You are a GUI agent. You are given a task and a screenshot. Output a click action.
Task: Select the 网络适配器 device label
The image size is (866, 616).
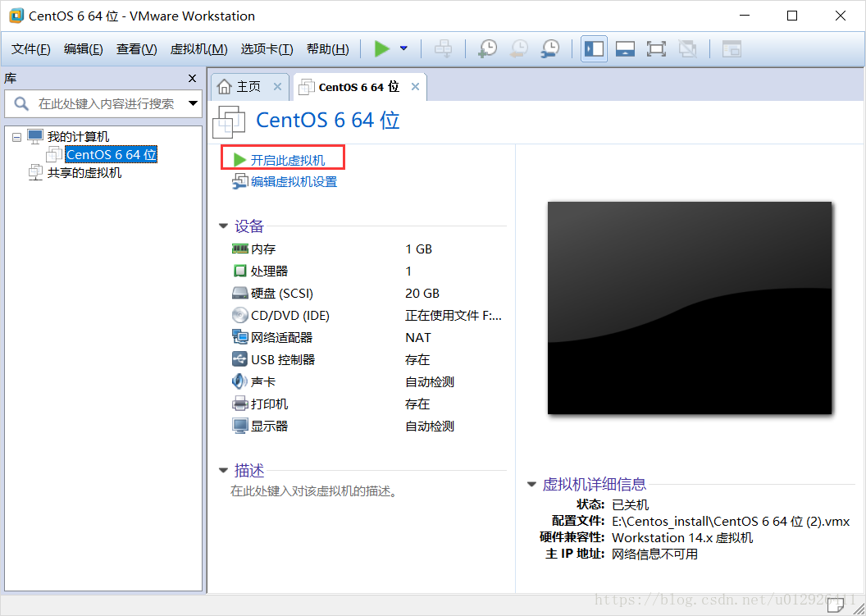point(281,338)
